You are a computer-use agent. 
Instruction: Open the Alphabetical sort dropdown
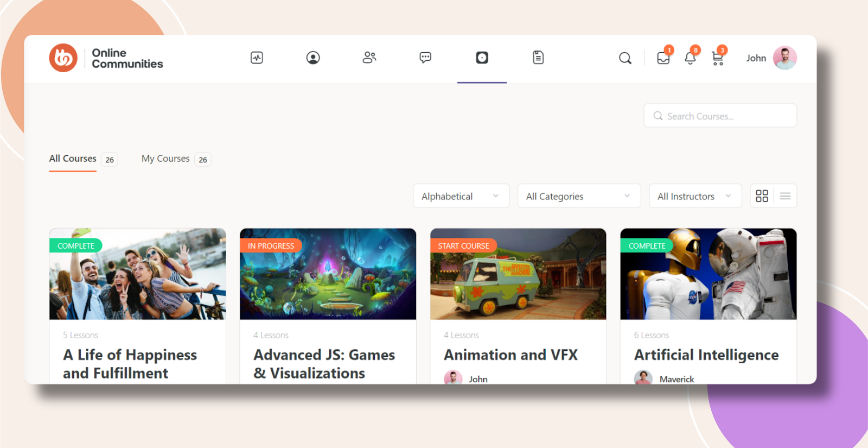click(x=461, y=196)
